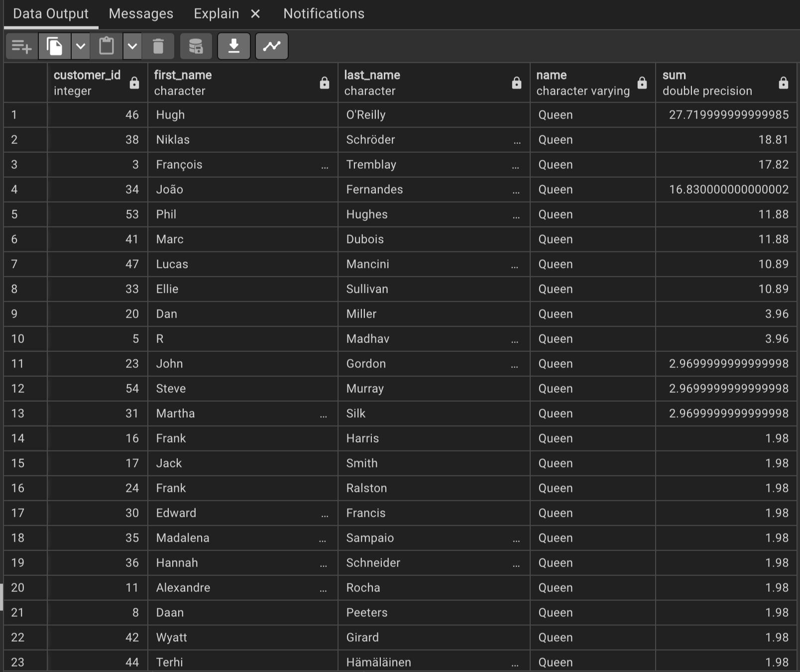Expand the copy options dropdown arrow
The image size is (800, 672).
click(x=81, y=47)
